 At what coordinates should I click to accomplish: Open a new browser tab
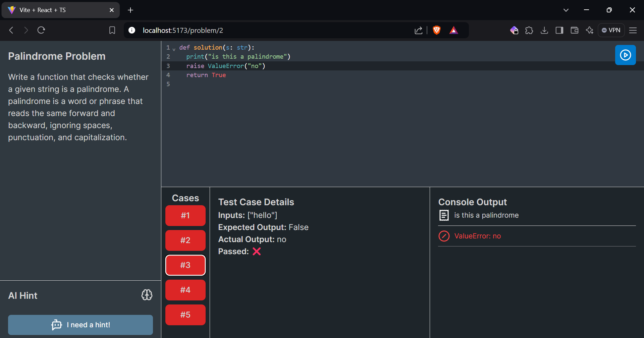[x=130, y=10]
